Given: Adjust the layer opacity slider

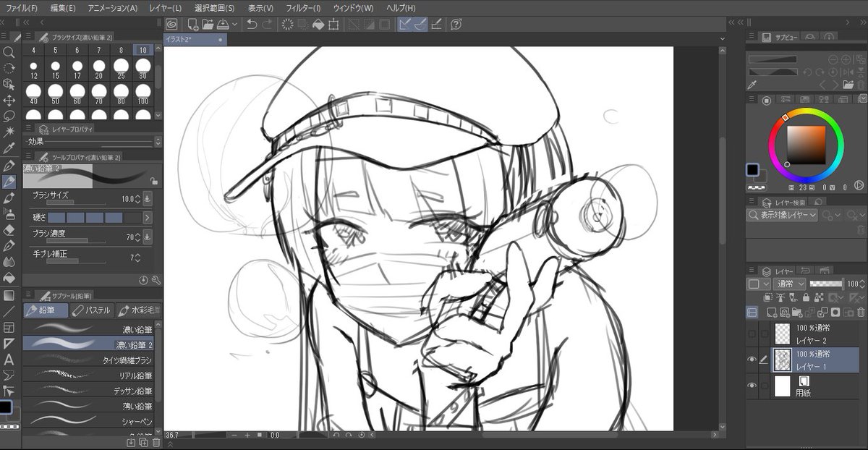Looking at the screenshot, I should 827,284.
